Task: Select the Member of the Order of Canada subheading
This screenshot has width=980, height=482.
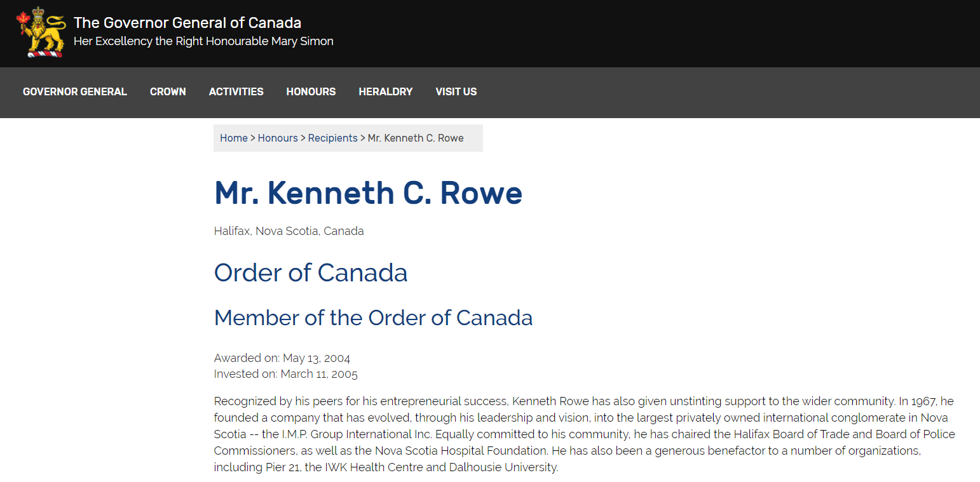Action: 374,318
